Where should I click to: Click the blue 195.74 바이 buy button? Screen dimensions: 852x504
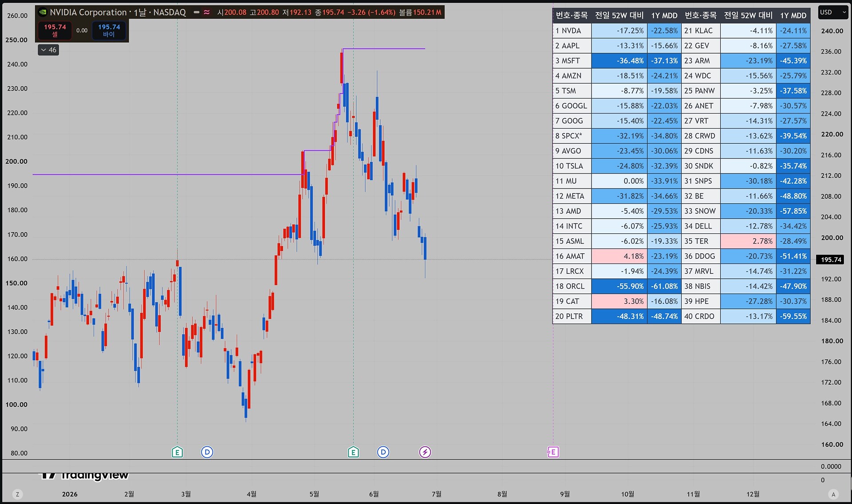(109, 30)
